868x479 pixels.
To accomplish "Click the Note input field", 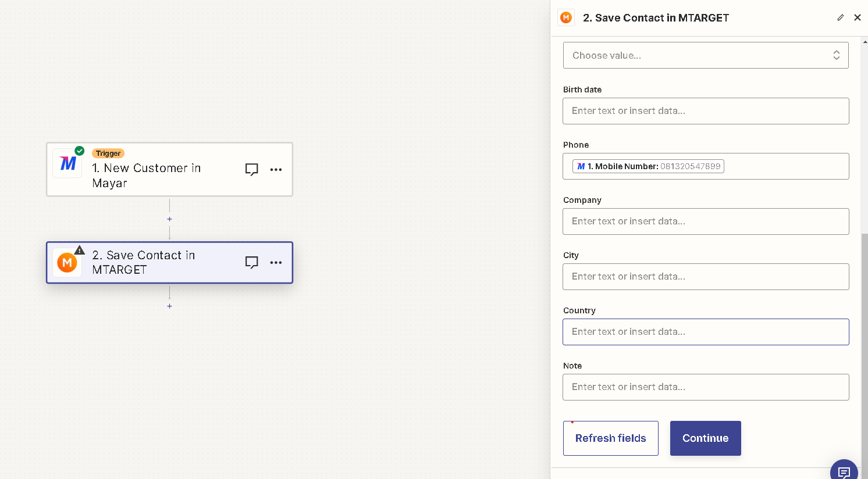I will tap(706, 387).
